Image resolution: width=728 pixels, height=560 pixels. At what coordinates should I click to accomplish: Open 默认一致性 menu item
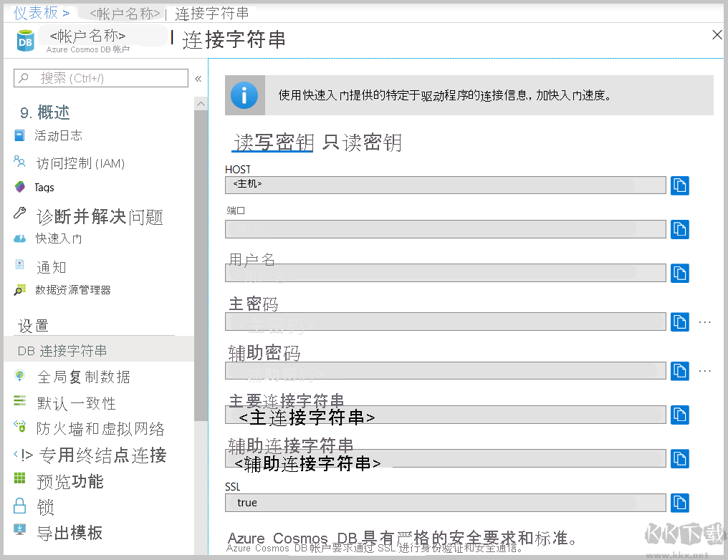point(77,403)
